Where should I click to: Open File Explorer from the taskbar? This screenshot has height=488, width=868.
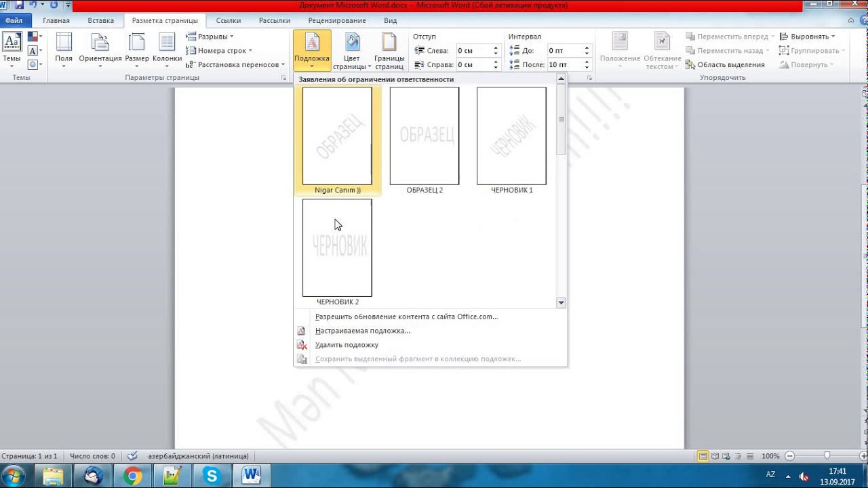pyautogui.click(x=54, y=476)
